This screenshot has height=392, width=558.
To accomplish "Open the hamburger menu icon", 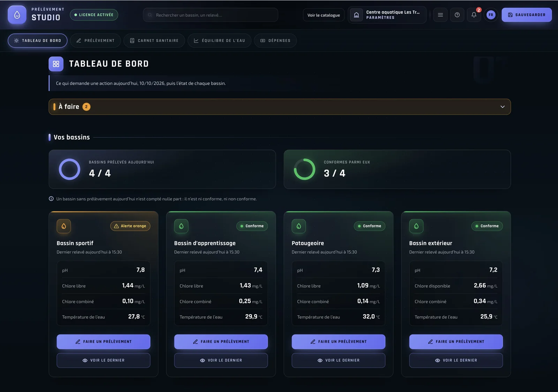I will [440, 15].
